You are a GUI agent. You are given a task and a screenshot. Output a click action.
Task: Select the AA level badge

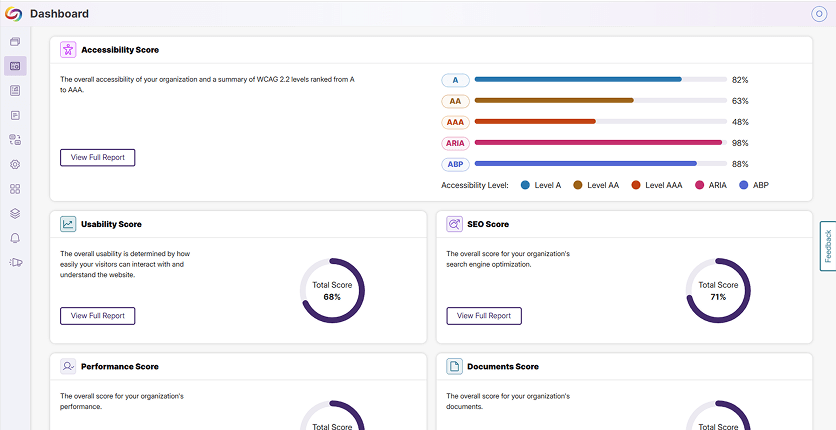coord(455,101)
